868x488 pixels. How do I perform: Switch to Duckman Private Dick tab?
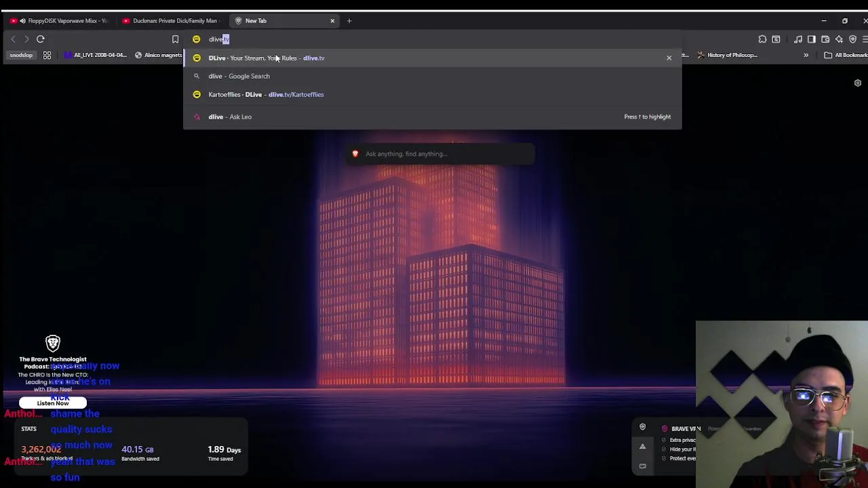point(172,21)
